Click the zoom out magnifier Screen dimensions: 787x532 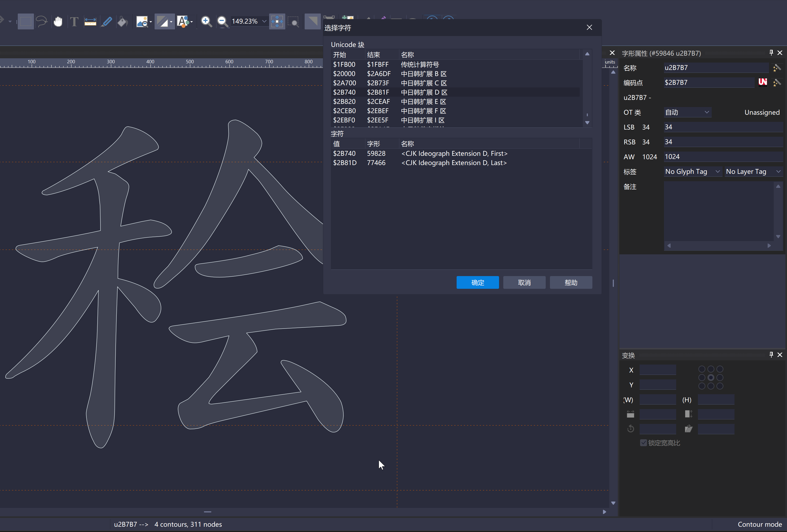click(222, 21)
